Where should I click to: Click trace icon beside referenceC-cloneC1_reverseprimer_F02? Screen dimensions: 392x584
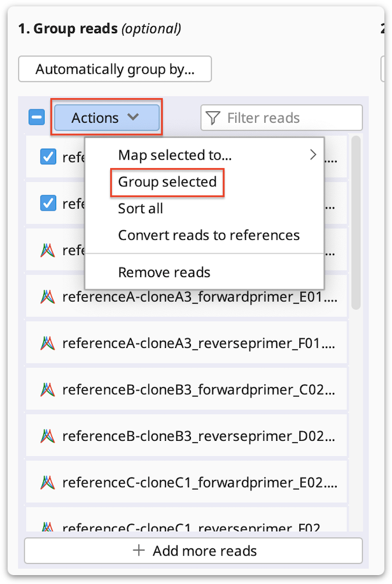48,526
